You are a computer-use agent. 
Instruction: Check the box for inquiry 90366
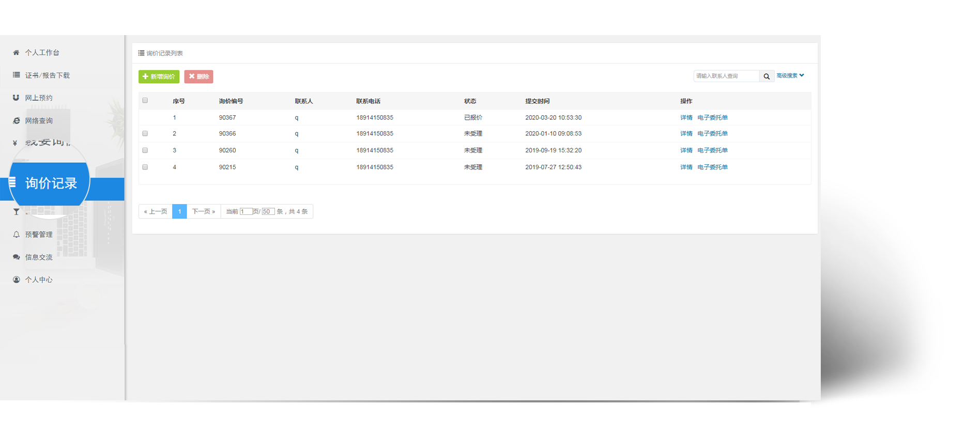[x=145, y=134]
